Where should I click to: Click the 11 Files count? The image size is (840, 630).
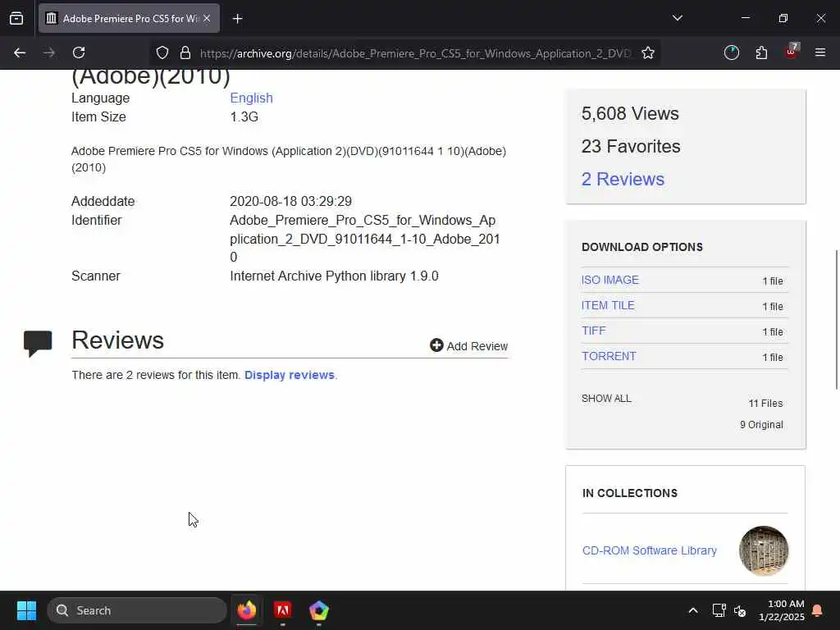765,404
